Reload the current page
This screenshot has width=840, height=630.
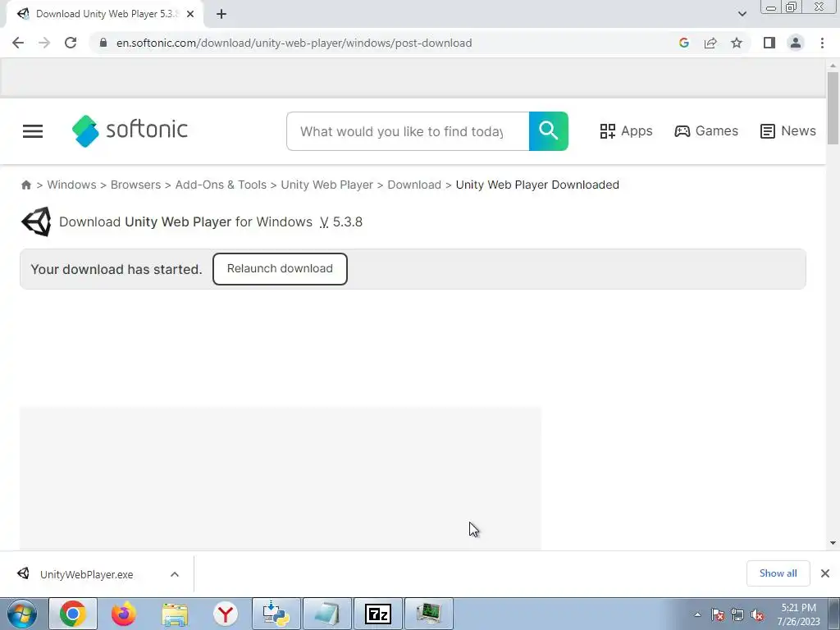(x=71, y=43)
